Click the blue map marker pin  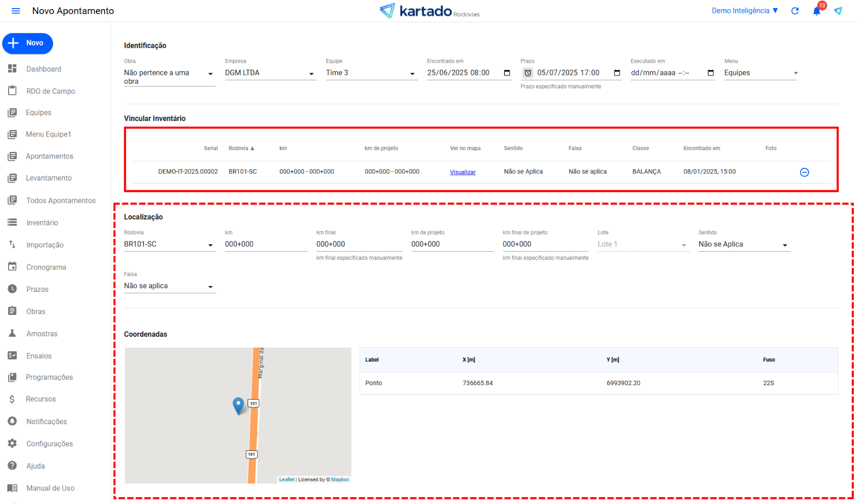point(238,405)
